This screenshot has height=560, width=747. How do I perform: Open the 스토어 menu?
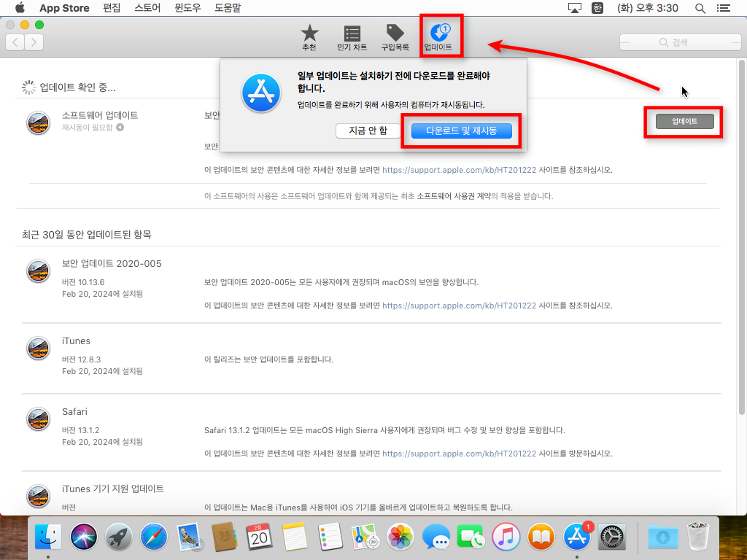click(x=147, y=8)
